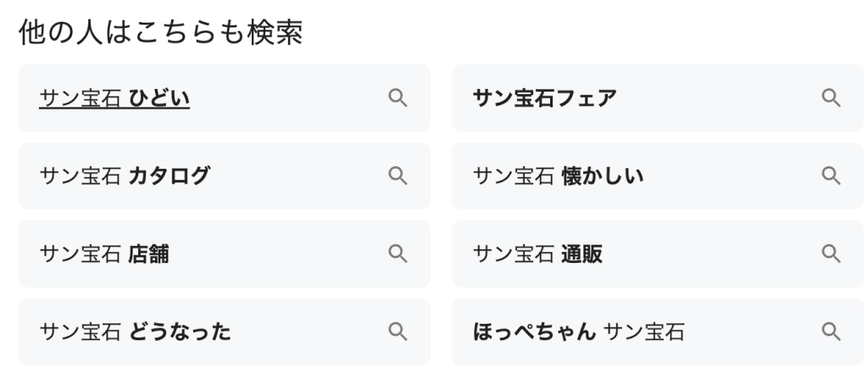The image size is (868, 374).
Task: Hit magnifier icon for ほっぺちゃん サン宝石
Action: (831, 332)
